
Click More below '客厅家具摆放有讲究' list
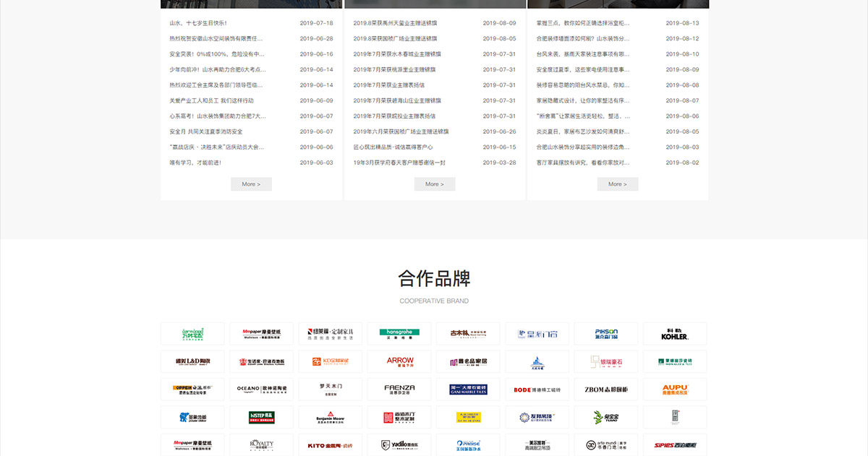618,184
